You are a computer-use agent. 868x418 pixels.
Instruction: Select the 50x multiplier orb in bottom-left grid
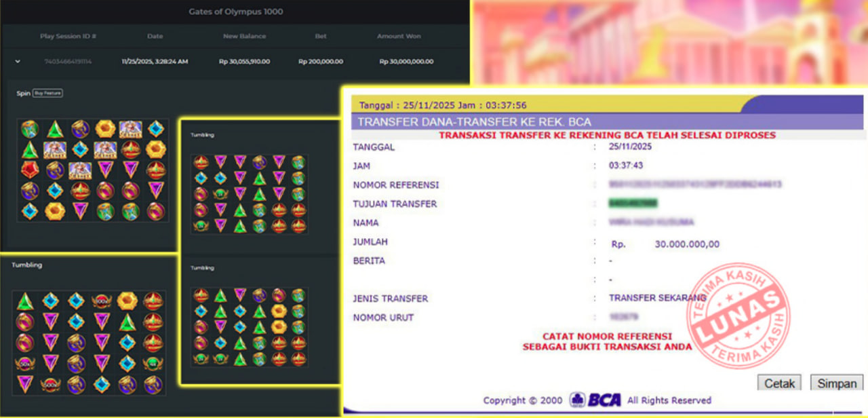point(25,364)
